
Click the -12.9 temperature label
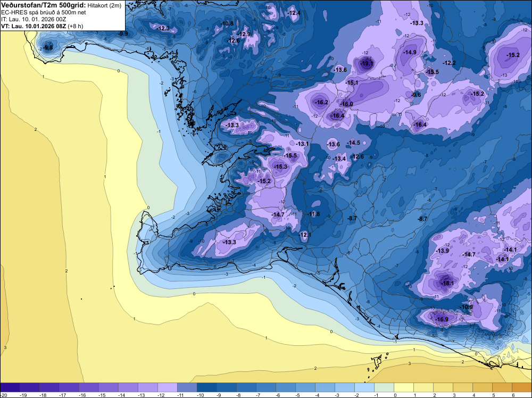pyautogui.click(x=244, y=34)
